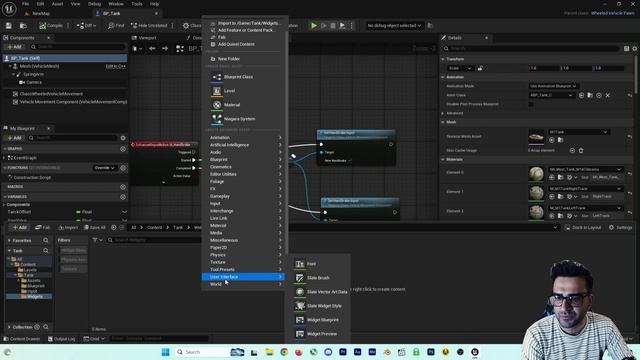Click the Skeletal Mesh asset thumbnail

pyautogui.click(x=536, y=137)
